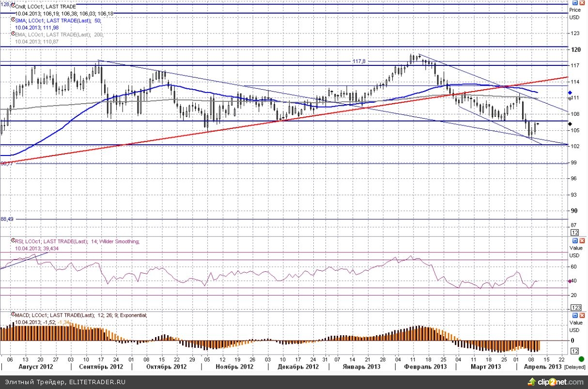Toggle price axis decimal precision .12 box

coord(575,233)
